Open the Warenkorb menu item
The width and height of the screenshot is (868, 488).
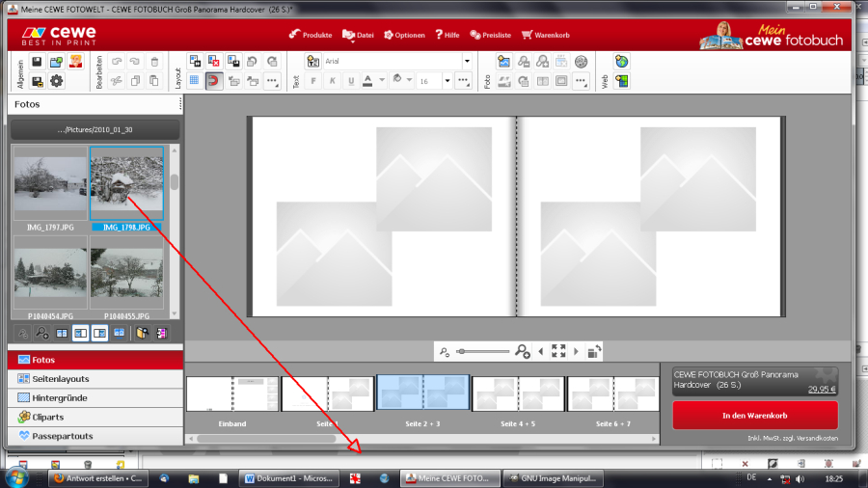pyautogui.click(x=545, y=35)
